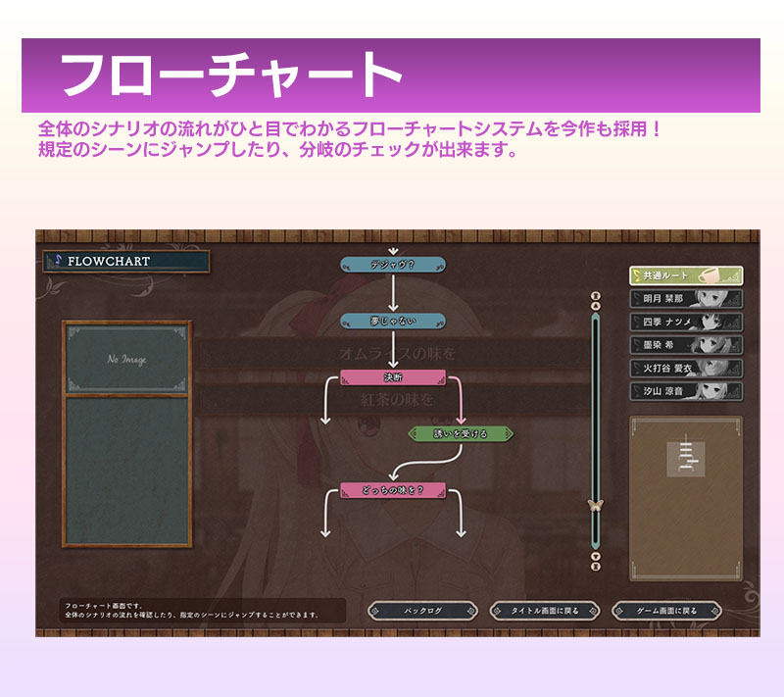Select the 四季 ナツメ route

pyautogui.click(x=685, y=323)
